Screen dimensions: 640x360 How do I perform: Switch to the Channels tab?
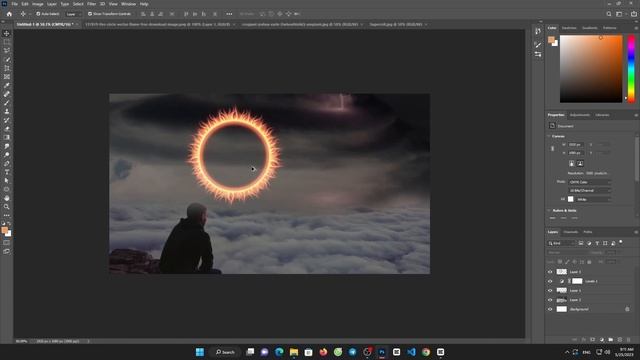pos(571,232)
